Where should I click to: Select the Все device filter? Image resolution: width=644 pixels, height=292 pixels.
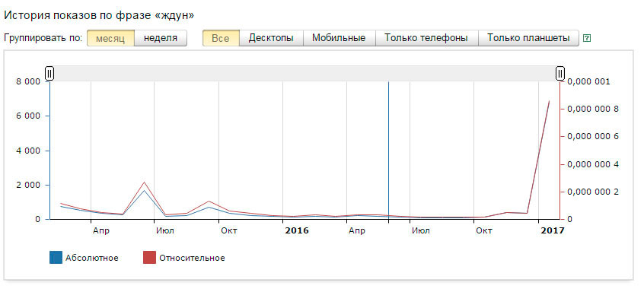pyautogui.click(x=221, y=38)
